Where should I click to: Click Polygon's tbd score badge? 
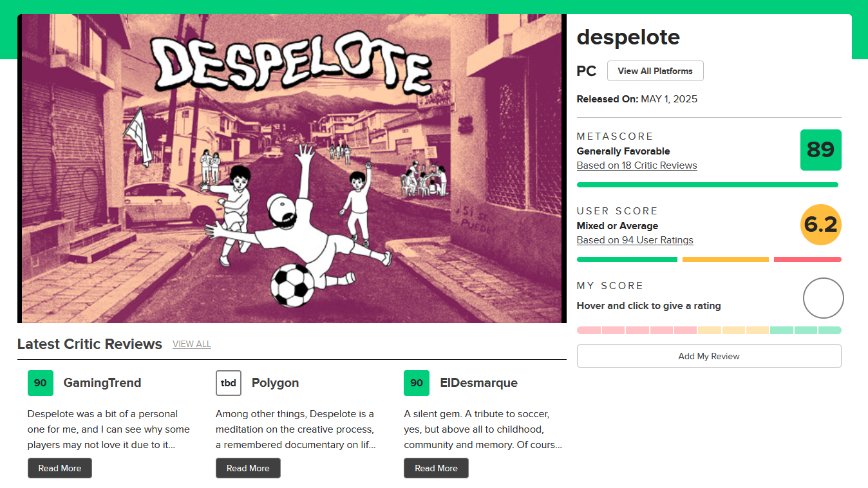(x=229, y=383)
